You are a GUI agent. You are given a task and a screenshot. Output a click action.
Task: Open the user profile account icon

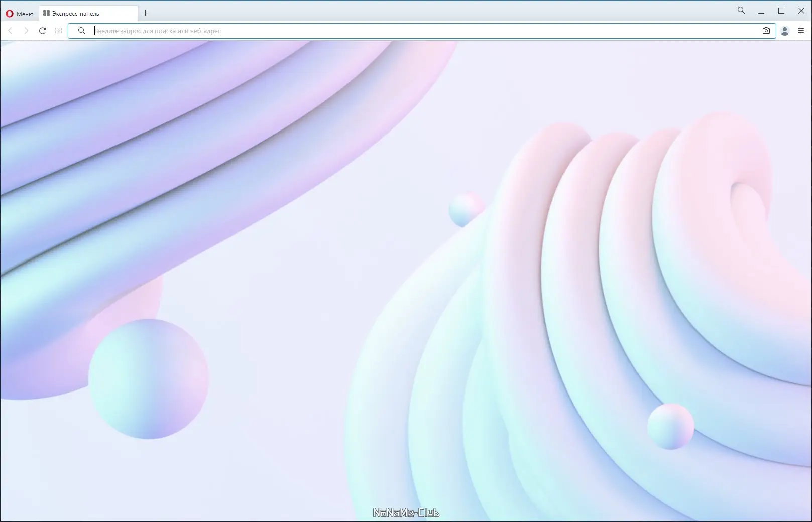pyautogui.click(x=785, y=31)
